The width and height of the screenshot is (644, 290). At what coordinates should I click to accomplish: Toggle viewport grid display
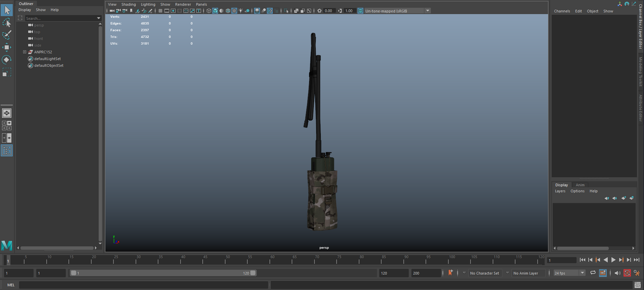(x=160, y=11)
